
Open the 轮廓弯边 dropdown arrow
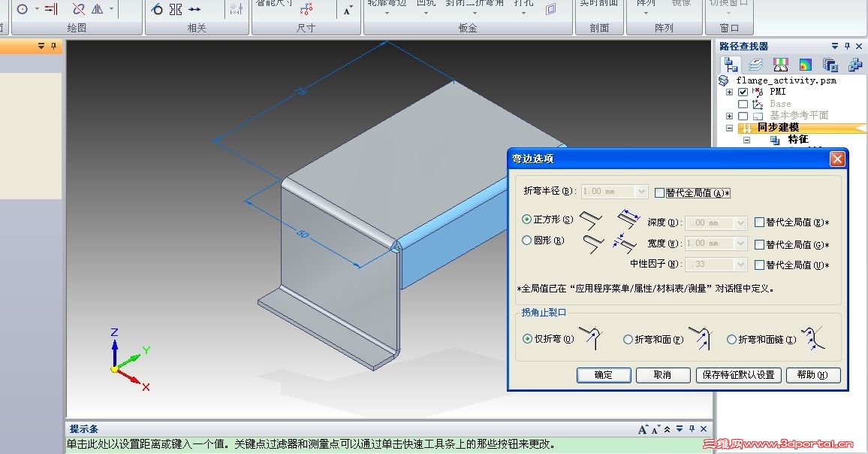387,13
